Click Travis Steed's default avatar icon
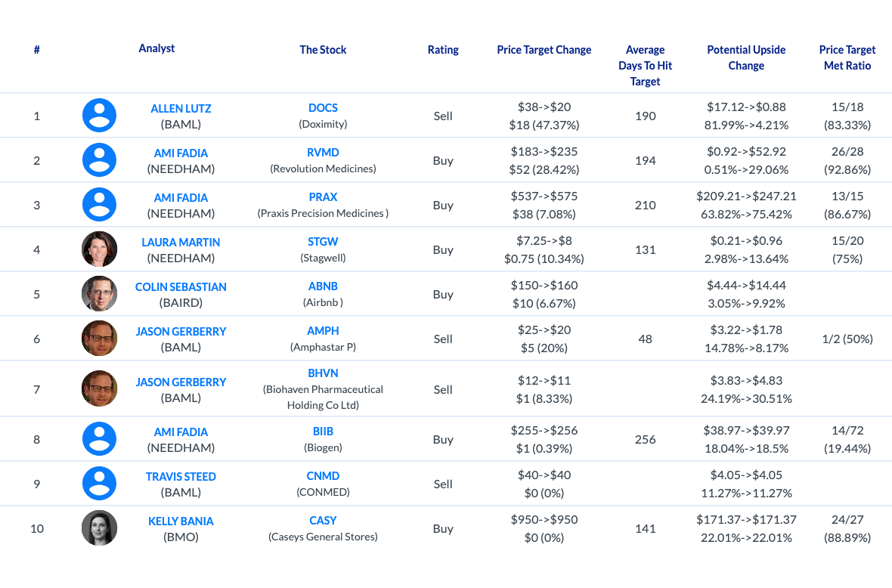Viewport: 892px width, 588px height. [x=100, y=484]
